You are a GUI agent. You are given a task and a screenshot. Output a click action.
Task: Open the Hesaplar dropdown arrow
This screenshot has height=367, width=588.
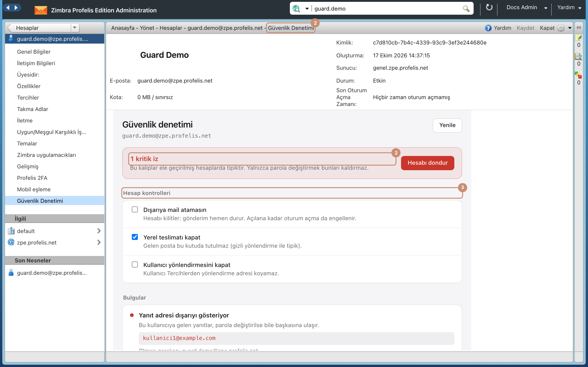click(75, 28)
